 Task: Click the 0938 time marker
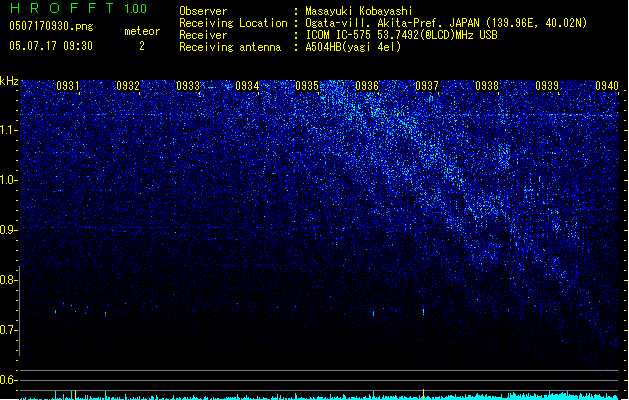(487, 85)
